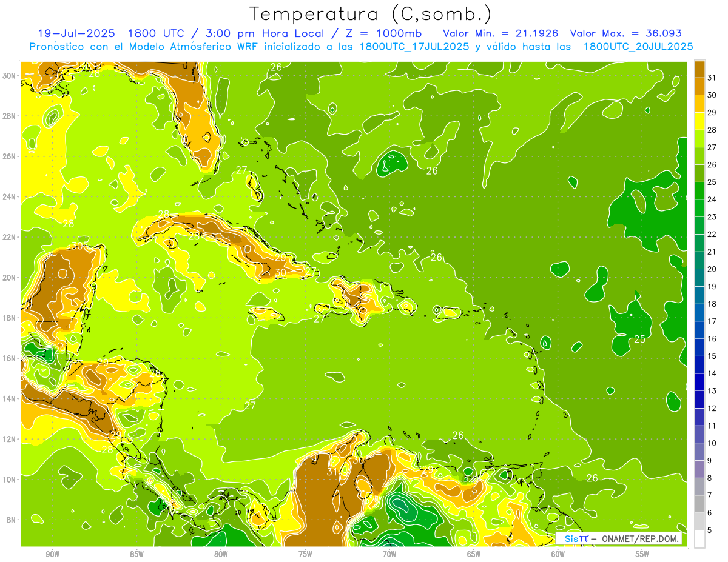728x562 pixels.
Task: Click the '22N' latitude axis label
Action: pyautogui.click(x=10, y=237)
